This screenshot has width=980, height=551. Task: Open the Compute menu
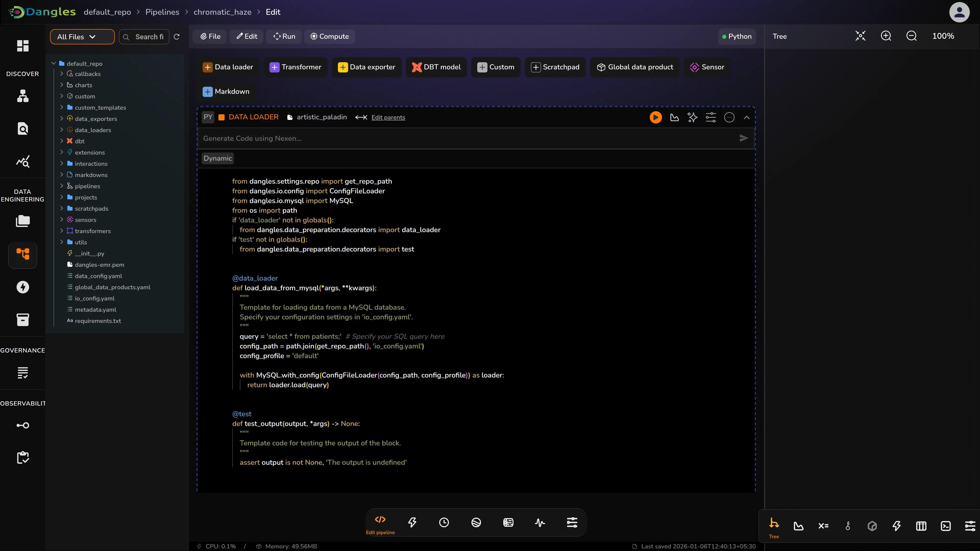point(329,36)
